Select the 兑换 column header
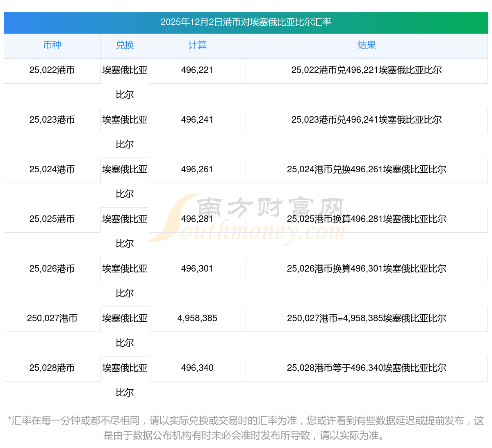This screenshot has width=492, height=448. 125,46
